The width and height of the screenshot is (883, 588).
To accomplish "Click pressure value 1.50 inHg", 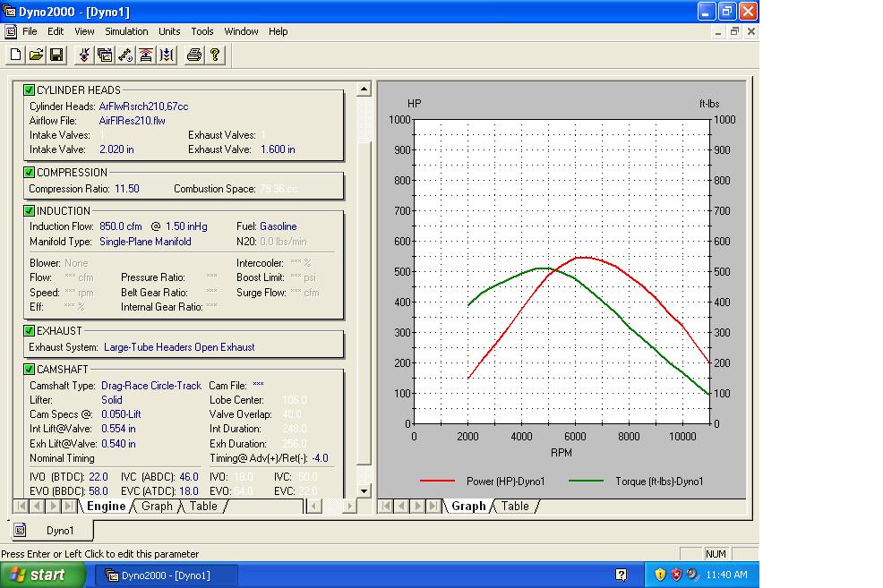I will pos(186,226).
